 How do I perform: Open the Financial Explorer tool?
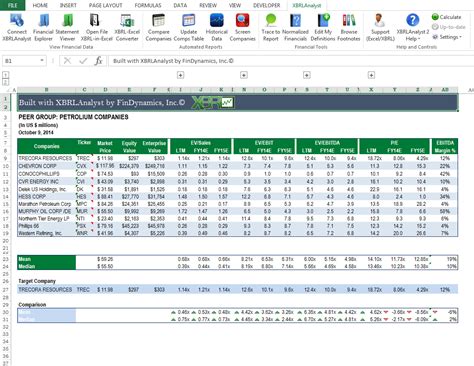click(x=43, y=27)
